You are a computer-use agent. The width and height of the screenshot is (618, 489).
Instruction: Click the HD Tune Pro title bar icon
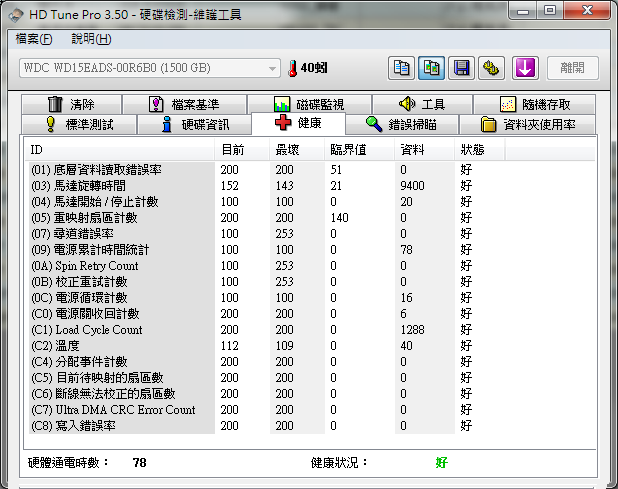(16, 15)
